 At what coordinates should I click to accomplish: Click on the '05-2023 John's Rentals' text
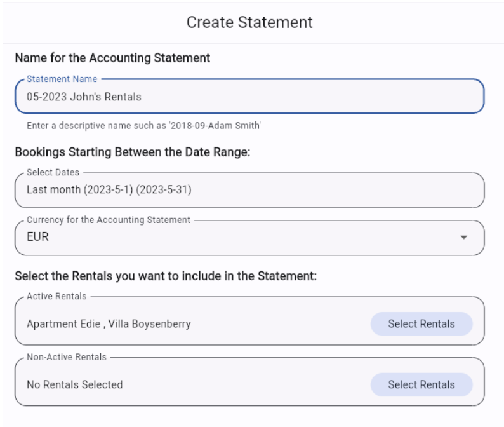coord(84,97)
